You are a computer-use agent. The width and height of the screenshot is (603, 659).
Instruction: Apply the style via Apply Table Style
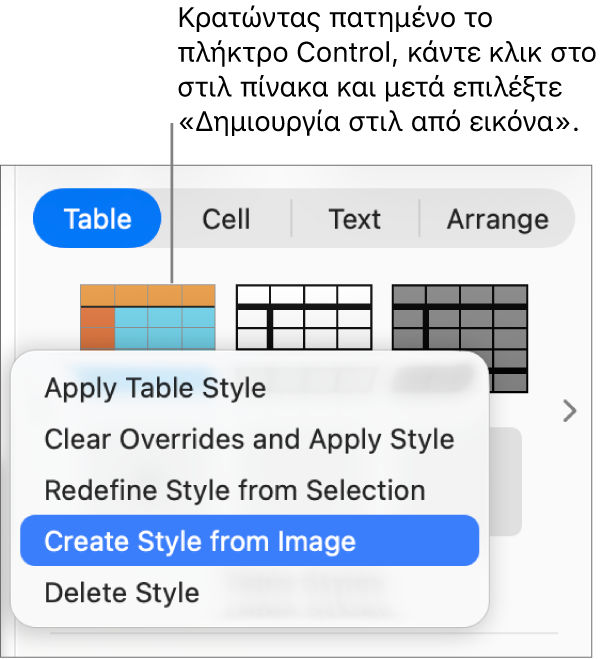coord(155,388)
